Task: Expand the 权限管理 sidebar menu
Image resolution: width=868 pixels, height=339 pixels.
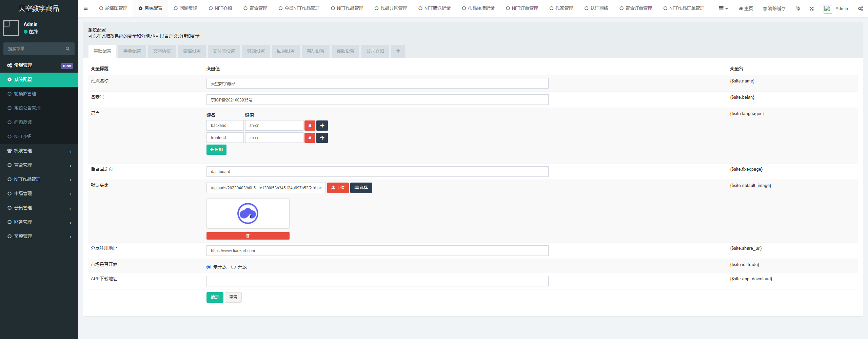Action: click(39, 151)
